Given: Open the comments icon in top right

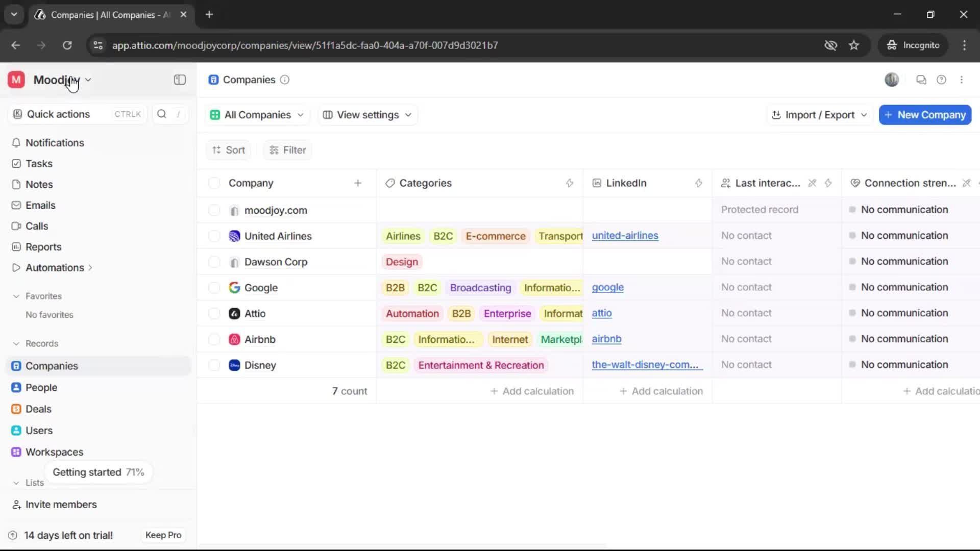Looking at the screenshot, I should click(x=921, y=80).
